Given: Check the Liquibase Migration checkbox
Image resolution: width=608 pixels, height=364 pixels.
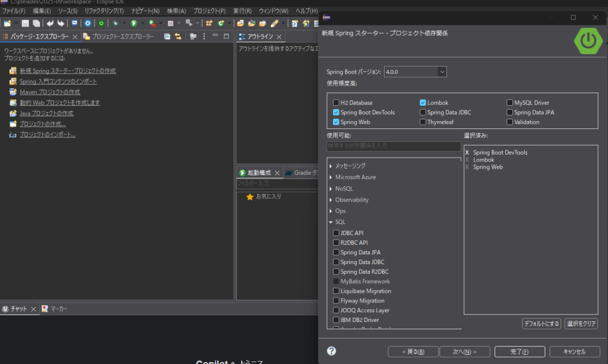Looking at the screenshot, I should pyautogui.click(x=336, y=291).
